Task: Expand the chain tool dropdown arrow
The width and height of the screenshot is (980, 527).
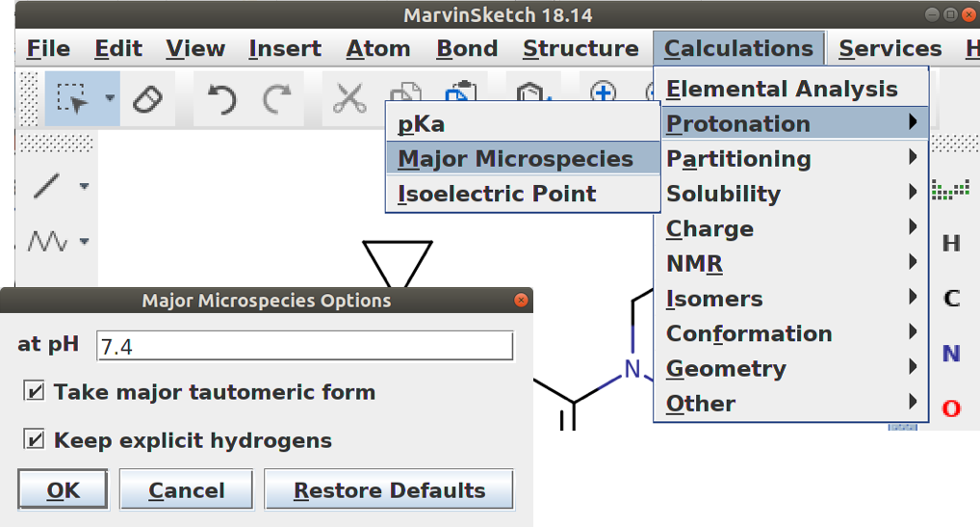Action: [84, 241]
